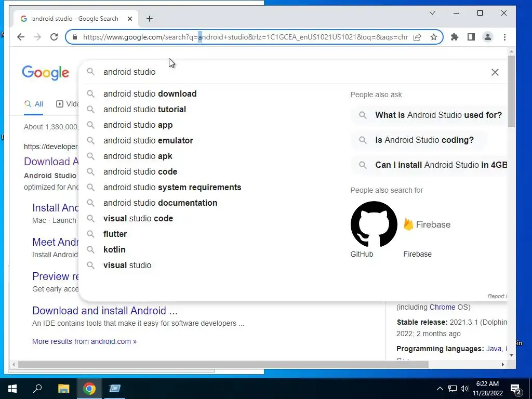Click the taskbar clock showing 6:22 AM
Screen dimensions: 532x399
point(487,389)
